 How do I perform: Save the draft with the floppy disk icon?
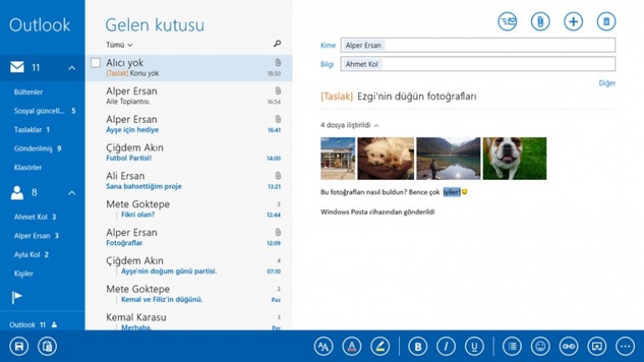tap(19, 346)
